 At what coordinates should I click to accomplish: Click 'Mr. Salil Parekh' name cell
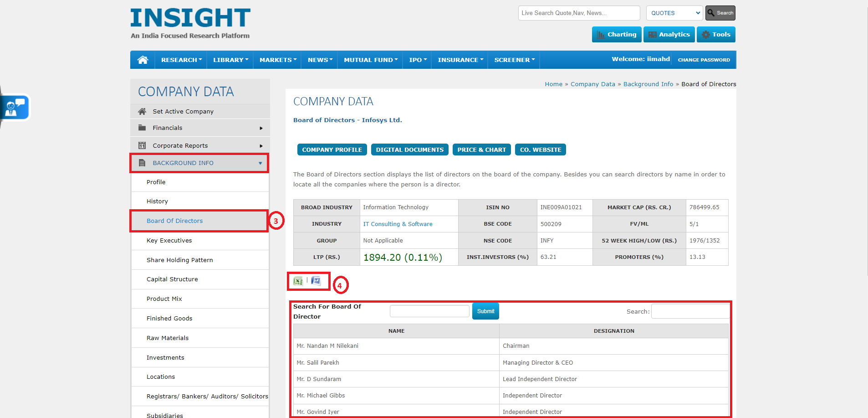pos(396,362)
